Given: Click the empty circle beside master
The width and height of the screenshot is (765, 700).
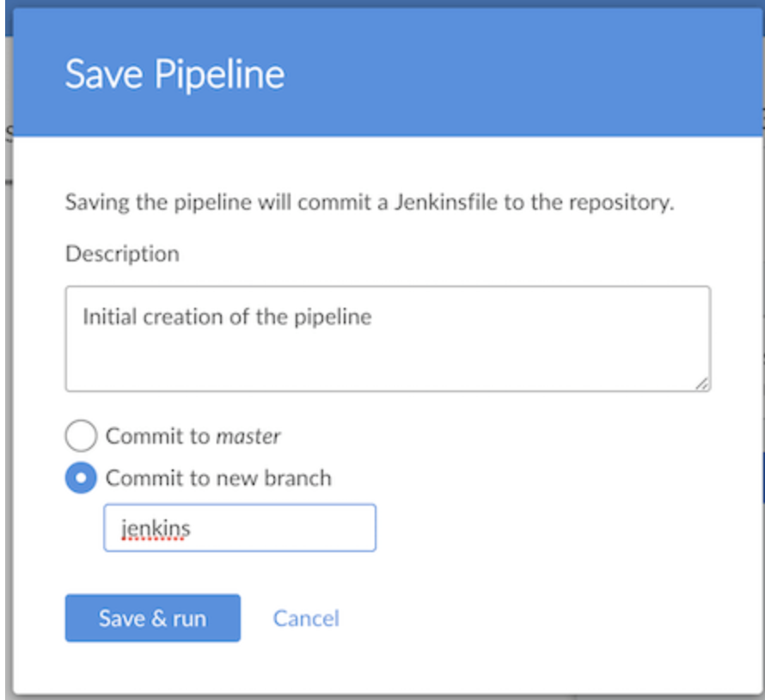Looking at the screenshot, I should (x=81, y=435).
